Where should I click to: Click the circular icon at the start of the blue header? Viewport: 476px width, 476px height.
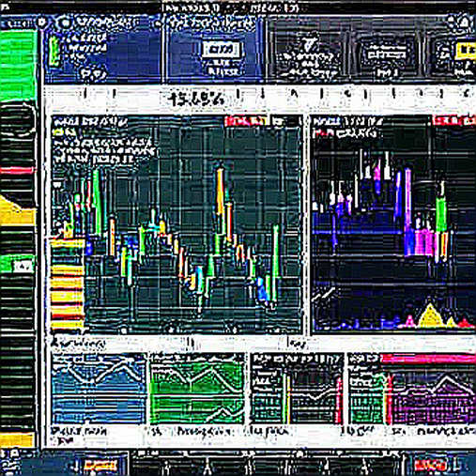tap(65, 23)
